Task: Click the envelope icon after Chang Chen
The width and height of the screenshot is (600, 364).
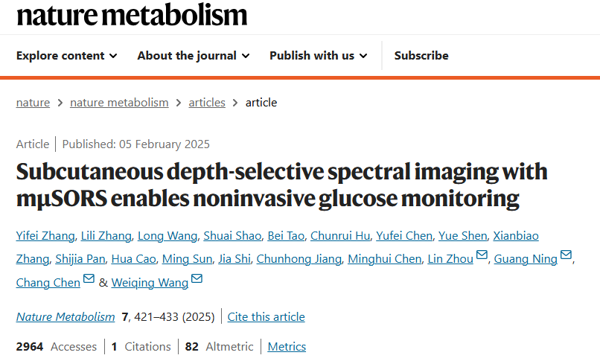Action: (x=89, y=278)
